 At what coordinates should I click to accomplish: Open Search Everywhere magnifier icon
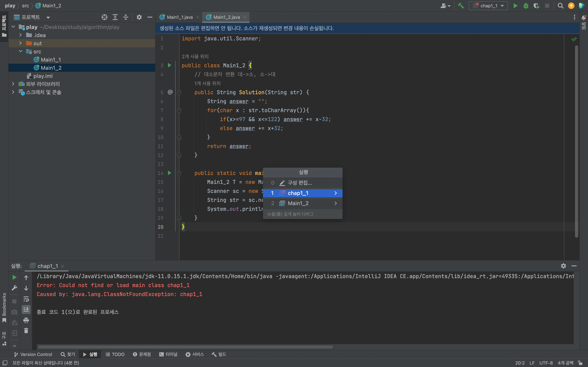[x=560, y=6]
